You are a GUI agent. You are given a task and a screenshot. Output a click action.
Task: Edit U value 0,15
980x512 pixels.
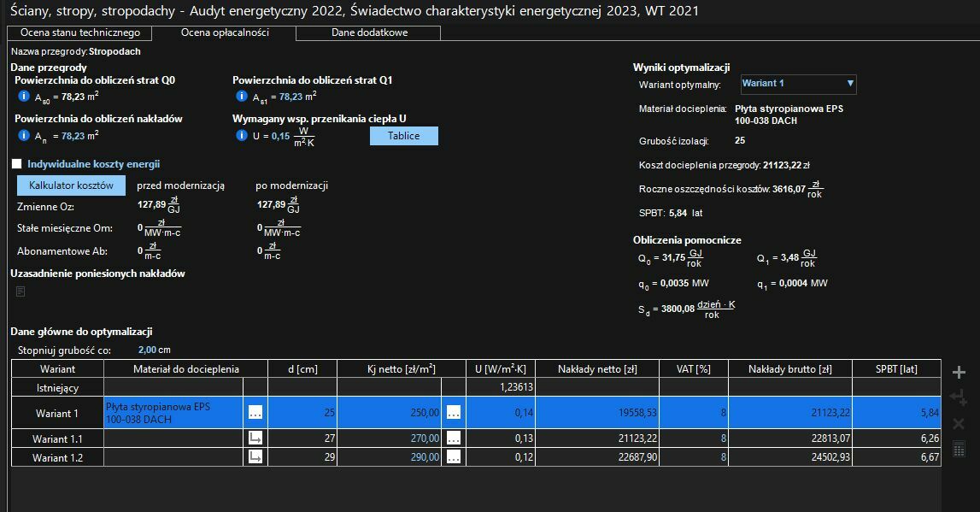coord(280,136)
